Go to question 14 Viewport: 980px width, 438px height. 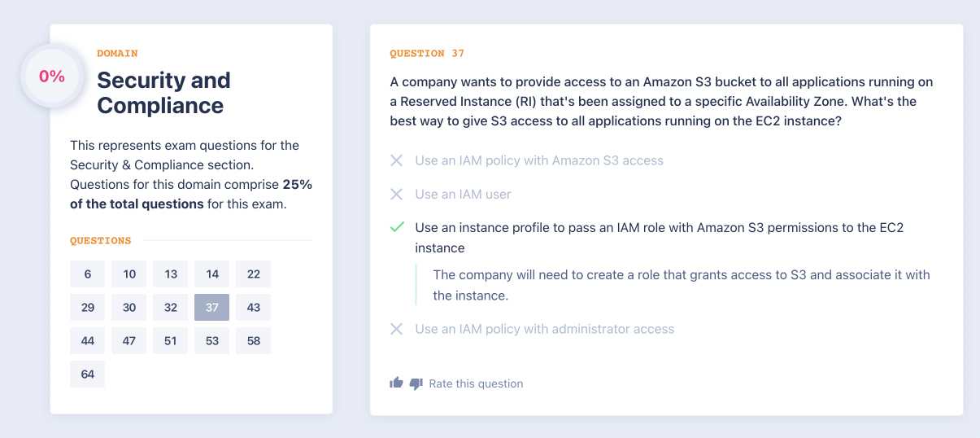212,274
